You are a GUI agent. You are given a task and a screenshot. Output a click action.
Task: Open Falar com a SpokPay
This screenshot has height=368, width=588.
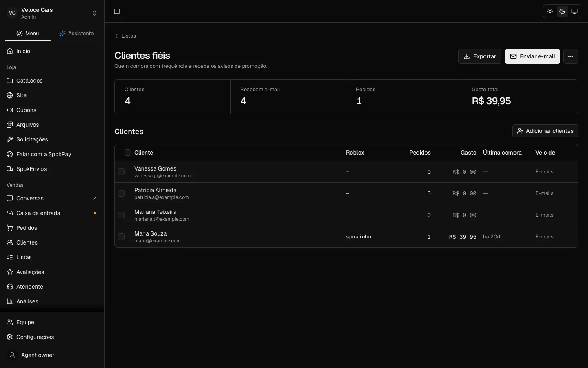[52, 154]
